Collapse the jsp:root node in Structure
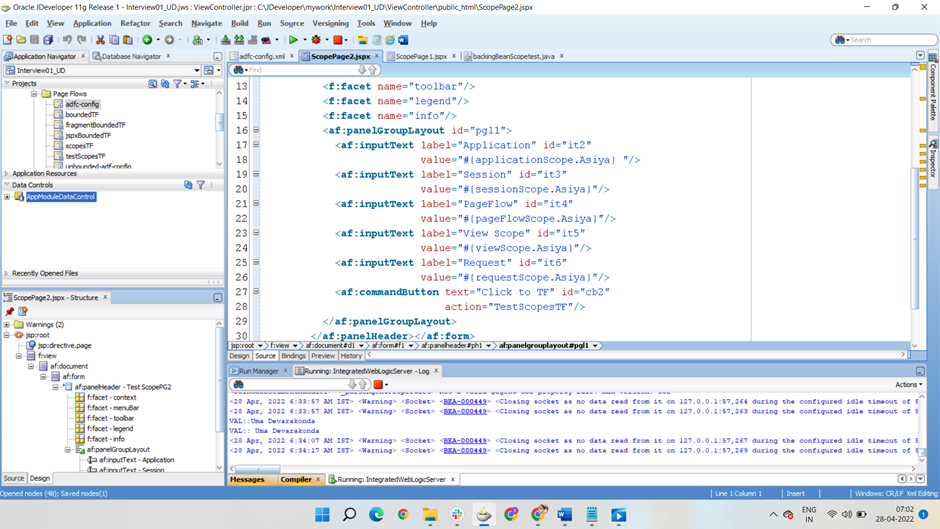The width and height of the screenshot is (940, 529). [x=7, y=335]
